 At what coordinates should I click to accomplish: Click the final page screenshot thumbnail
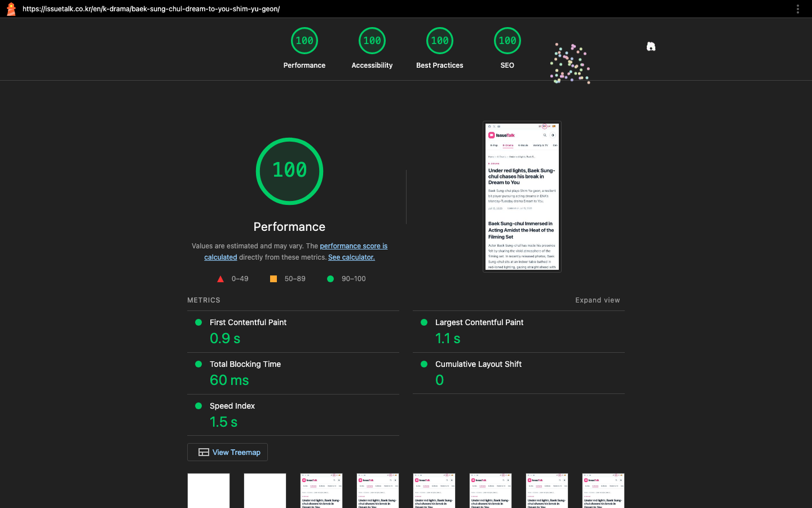522,197
